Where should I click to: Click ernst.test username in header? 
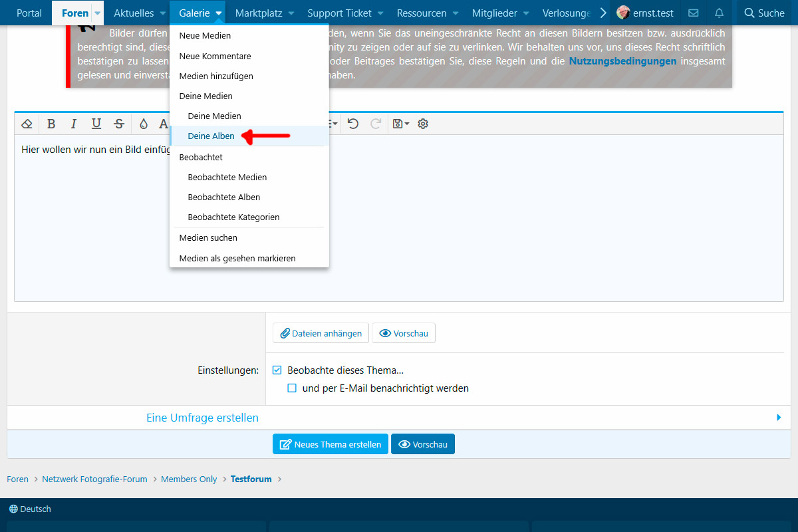pos(653,13)
